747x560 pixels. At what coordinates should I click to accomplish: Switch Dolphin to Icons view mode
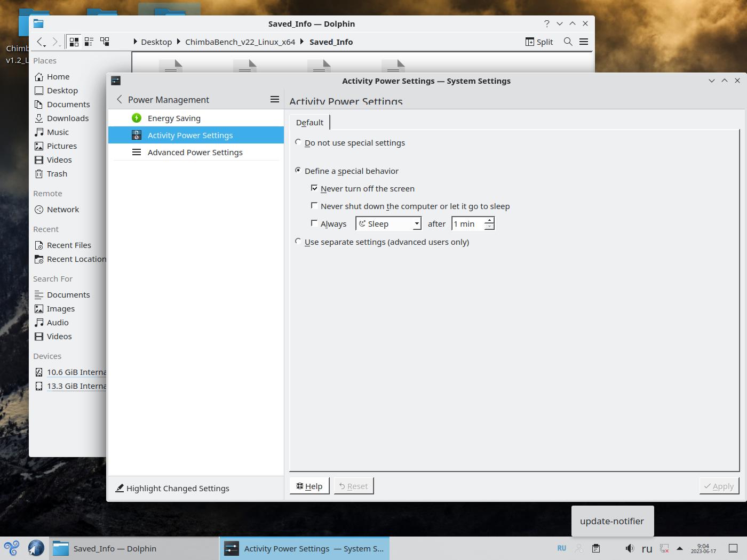74,42
